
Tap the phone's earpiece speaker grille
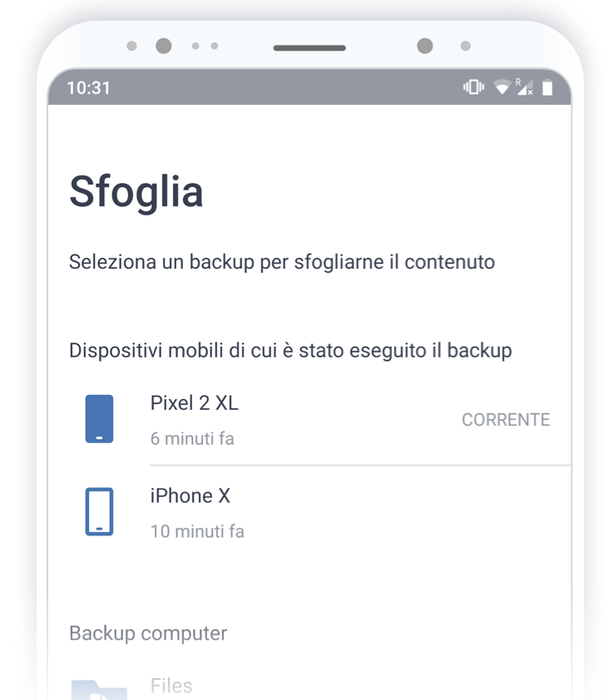[x=309, y=48]
